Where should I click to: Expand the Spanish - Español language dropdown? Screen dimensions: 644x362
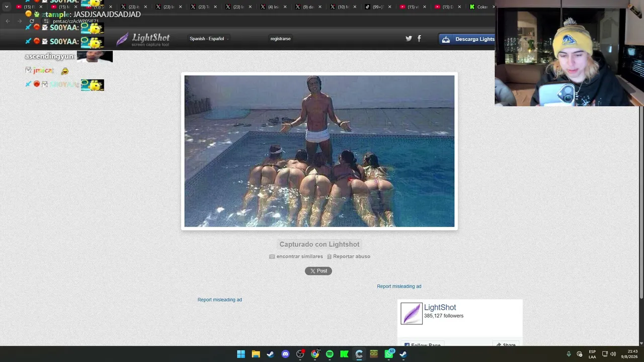208,39
